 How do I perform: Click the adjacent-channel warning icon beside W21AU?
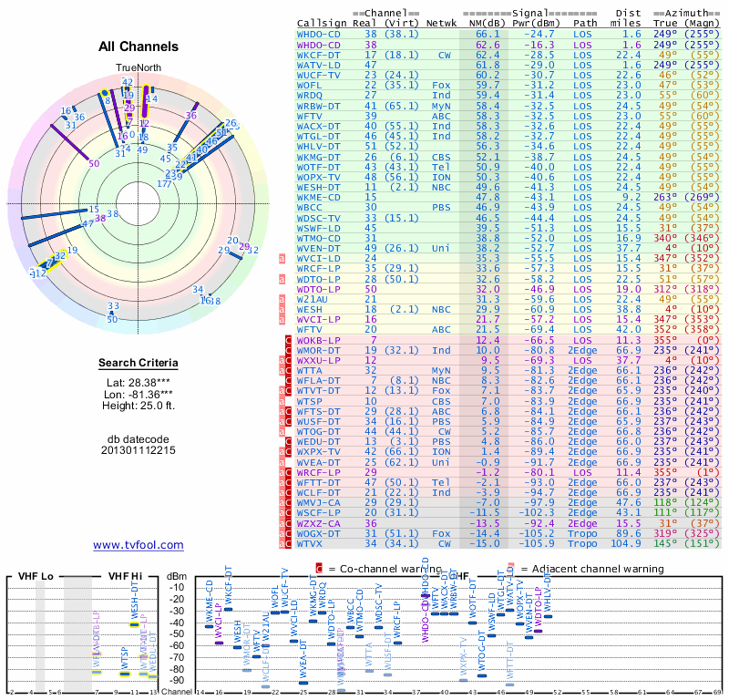[282, 299]
